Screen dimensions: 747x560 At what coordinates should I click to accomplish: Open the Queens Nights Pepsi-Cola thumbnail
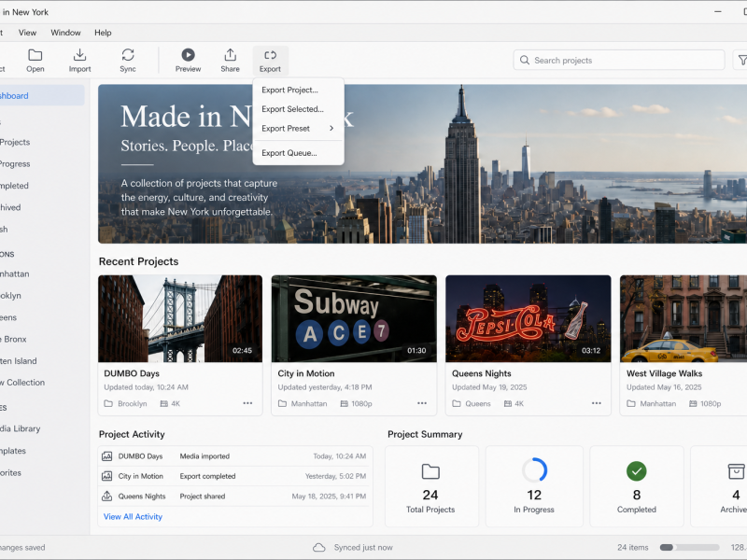(529, 318)
